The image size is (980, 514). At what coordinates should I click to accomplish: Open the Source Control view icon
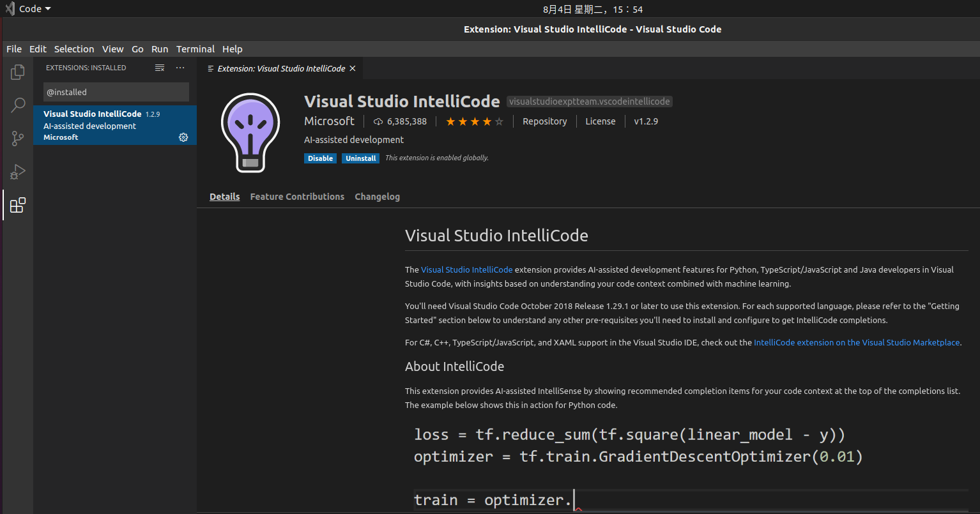(x=18, y=139)
